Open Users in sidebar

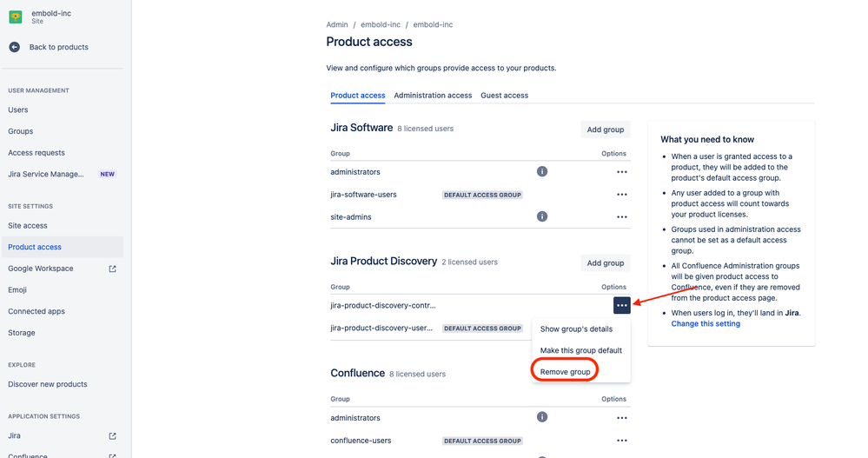pos(17,110)
